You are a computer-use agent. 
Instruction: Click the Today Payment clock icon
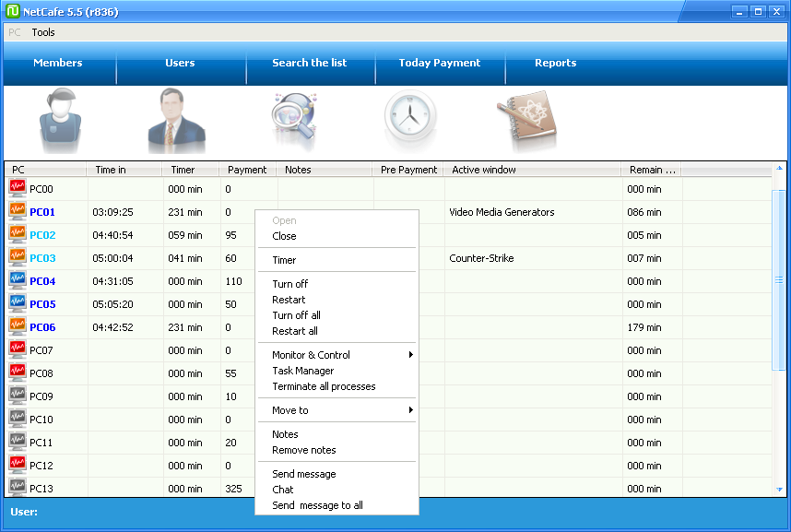(x=410, y=121)
